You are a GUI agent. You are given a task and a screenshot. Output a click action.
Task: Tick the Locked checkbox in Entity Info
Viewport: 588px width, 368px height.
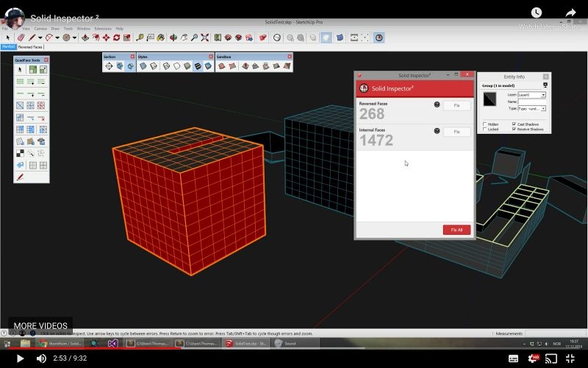(x=484, y=130)
